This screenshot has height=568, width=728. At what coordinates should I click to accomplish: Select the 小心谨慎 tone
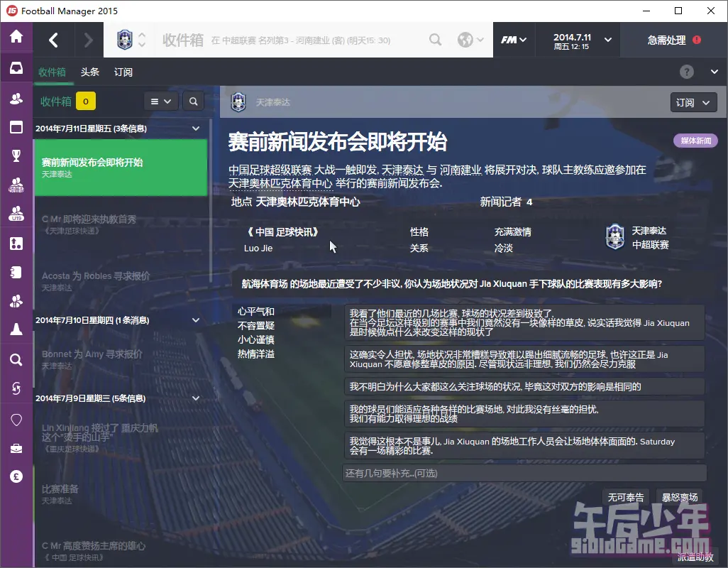pyautogui.click(x=256, y=339)
